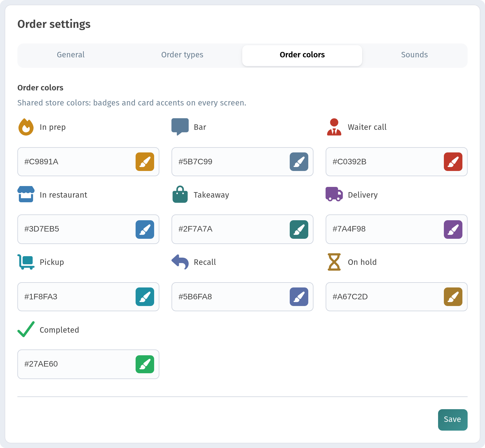Click the Delivery truck icon
The width and height of the screenshot is (485, 448).
click(334, 194)
